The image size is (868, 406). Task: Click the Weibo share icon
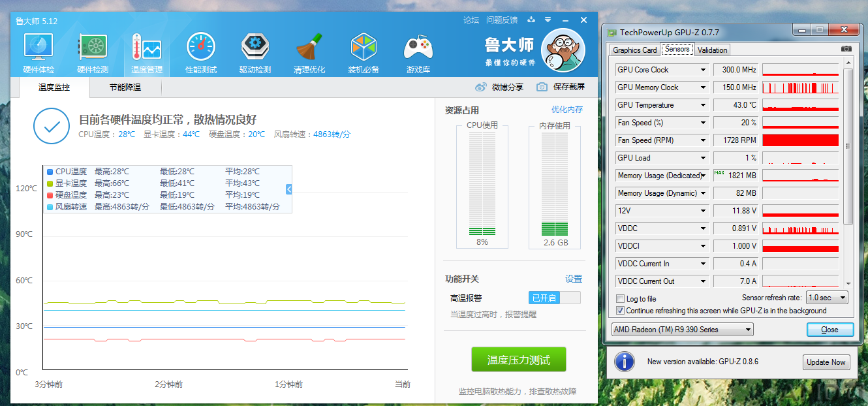(x=481, y=87)
